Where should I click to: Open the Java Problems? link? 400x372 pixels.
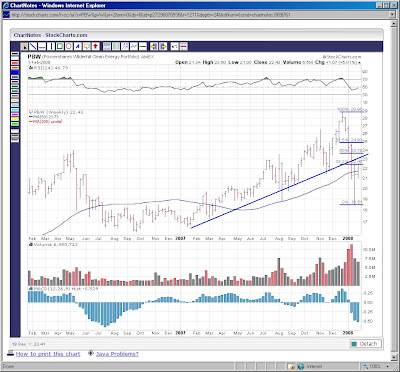(x=117, y=354)
